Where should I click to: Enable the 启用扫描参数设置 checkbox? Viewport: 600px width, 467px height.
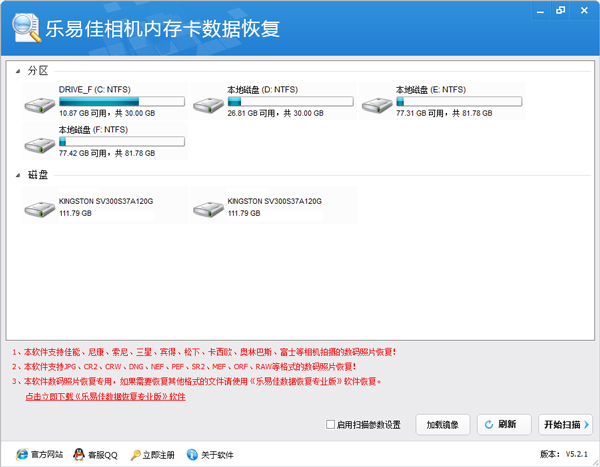331,425
